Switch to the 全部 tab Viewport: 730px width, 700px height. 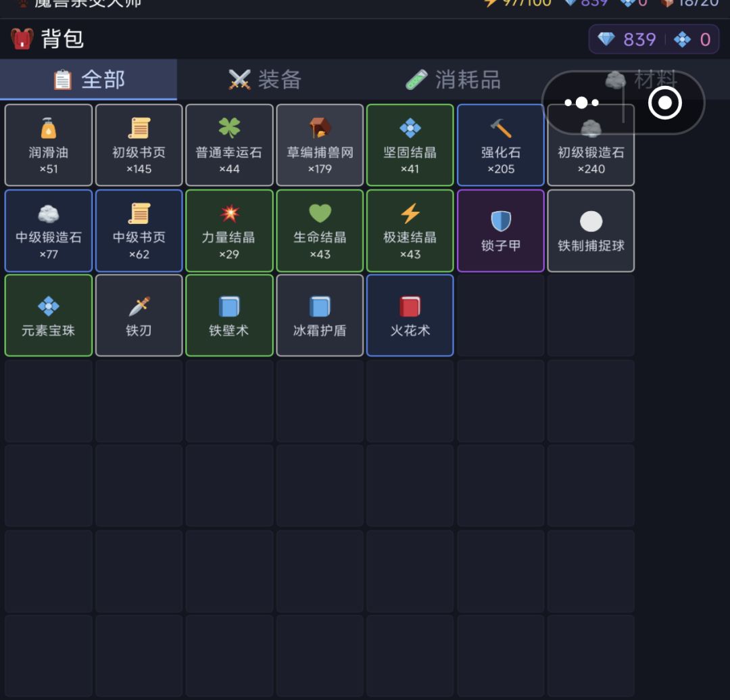pos(89,80)
